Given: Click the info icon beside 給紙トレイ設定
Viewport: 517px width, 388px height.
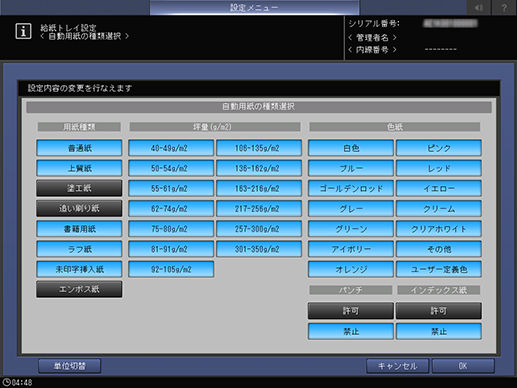Looking at the screenshot, I should pyautogui.click(x=23, y=31).
